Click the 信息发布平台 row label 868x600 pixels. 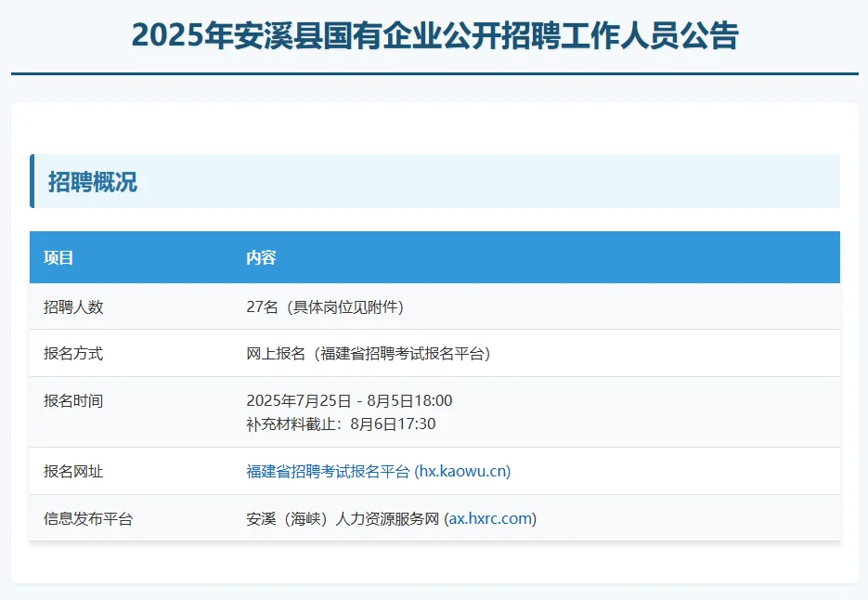[x=88, y=518]
